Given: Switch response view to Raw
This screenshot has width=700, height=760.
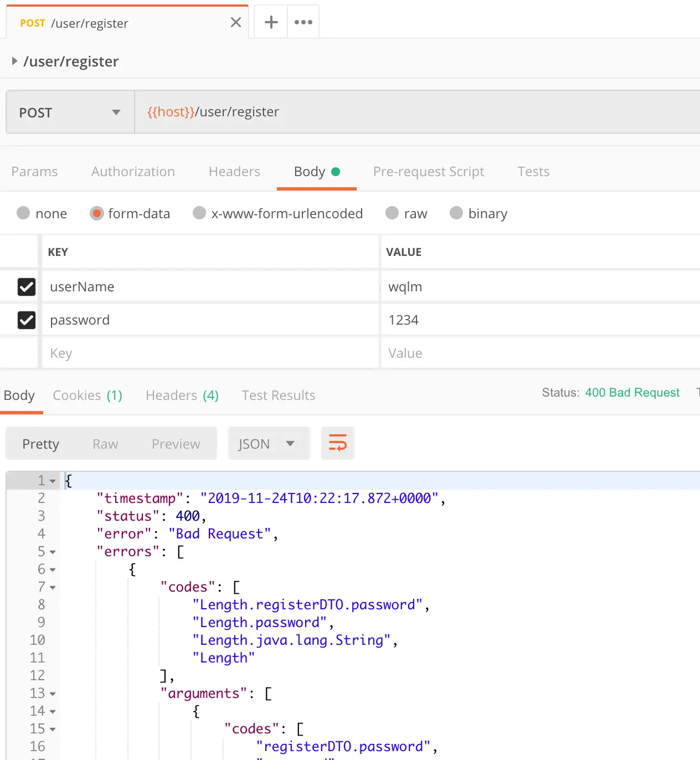Looking at the screenshot, I should point(105,444).
